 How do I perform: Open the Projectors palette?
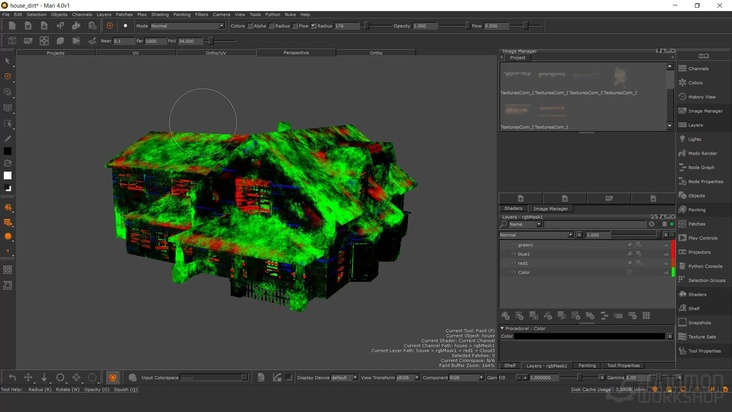[x=699, y=252]
